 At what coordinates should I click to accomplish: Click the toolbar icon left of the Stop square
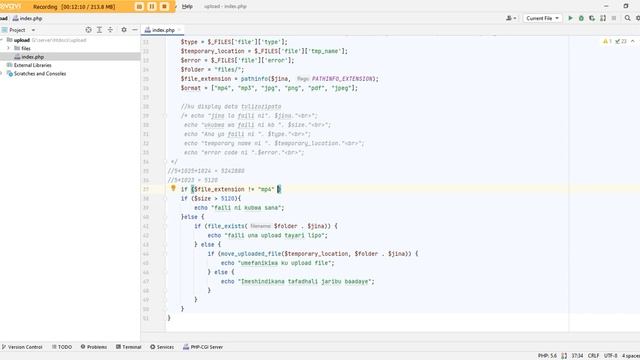603,18
